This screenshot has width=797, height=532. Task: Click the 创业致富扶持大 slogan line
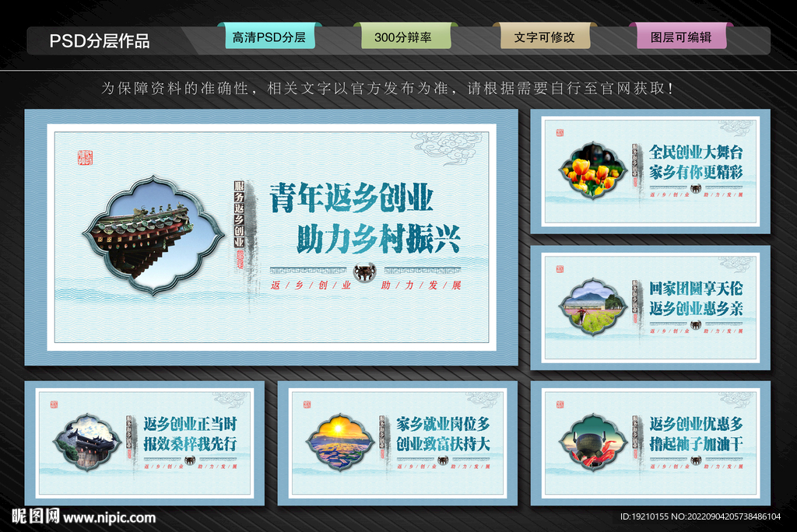pos(443,443)
